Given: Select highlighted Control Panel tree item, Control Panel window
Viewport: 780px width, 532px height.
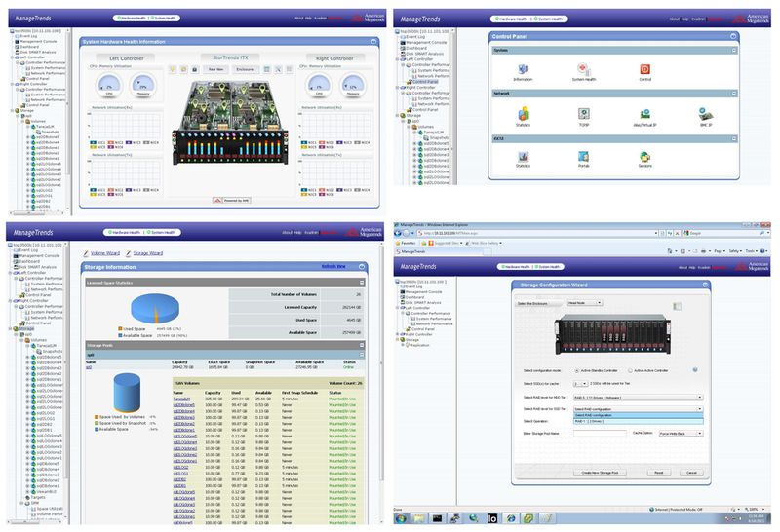Looking at the screenshot, I should 425,82.
